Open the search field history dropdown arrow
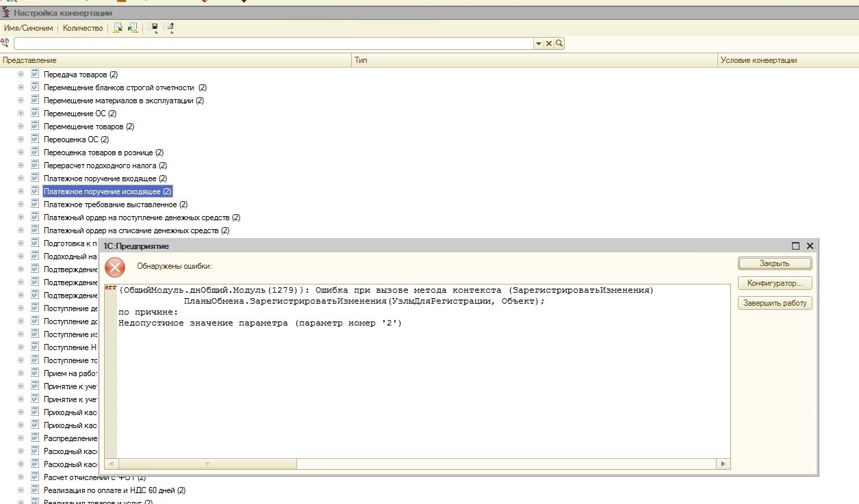The width and height of the screenshot is (859, 504). coord(539,44)
